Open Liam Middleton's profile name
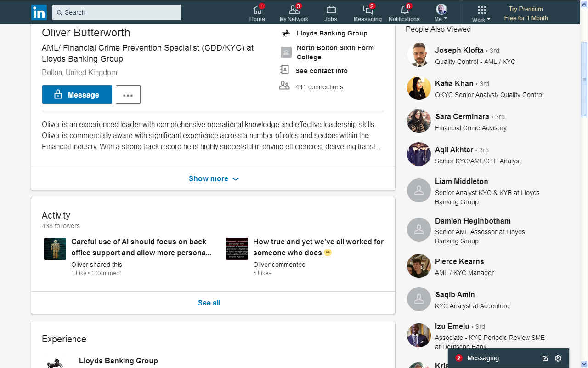The image size is (588, 368). pyautogui.click(x=462, y=181)
